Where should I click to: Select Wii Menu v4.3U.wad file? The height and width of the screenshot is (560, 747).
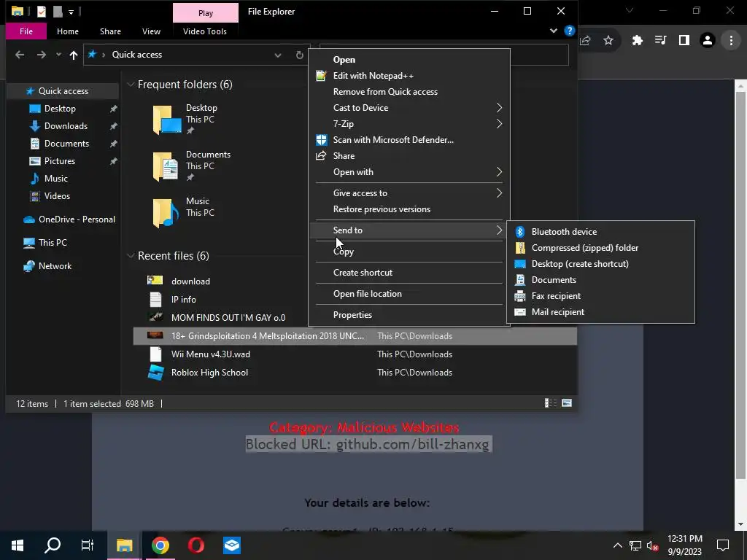[x=355, y=354]
